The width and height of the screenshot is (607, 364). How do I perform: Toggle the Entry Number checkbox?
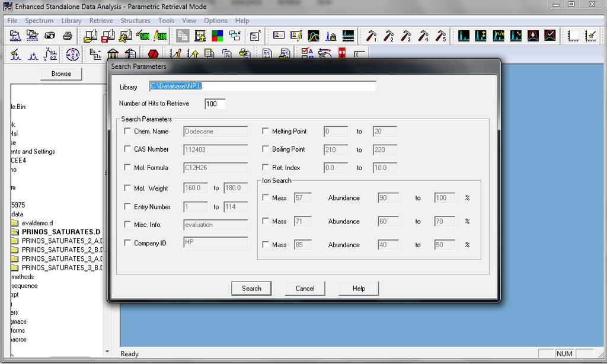(127, 206)
